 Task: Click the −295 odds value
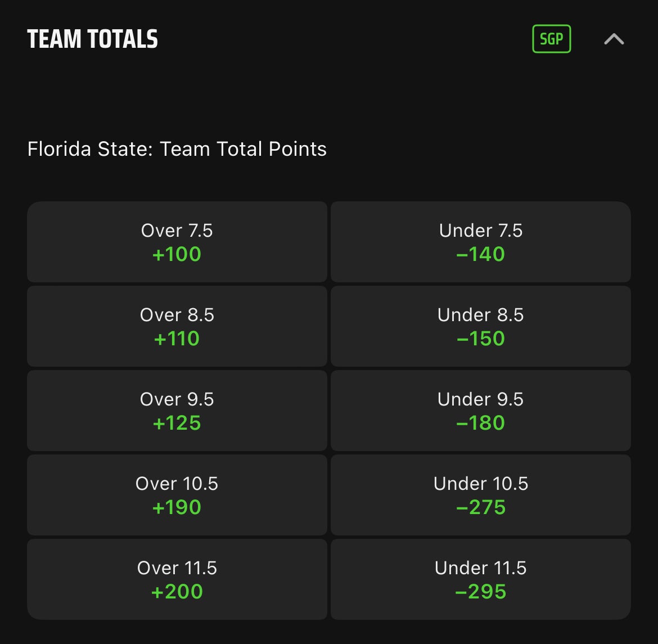tap(480, 592)
